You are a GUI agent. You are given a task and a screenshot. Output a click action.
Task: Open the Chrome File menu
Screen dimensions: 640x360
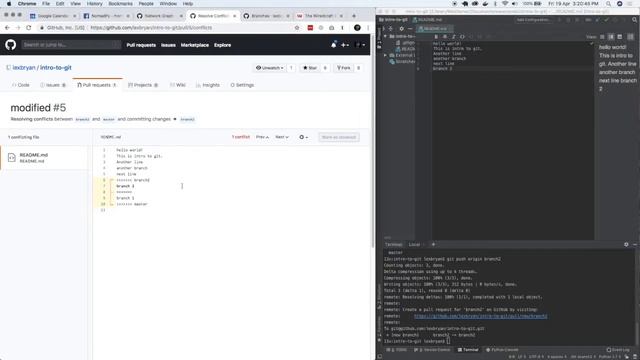46,4
